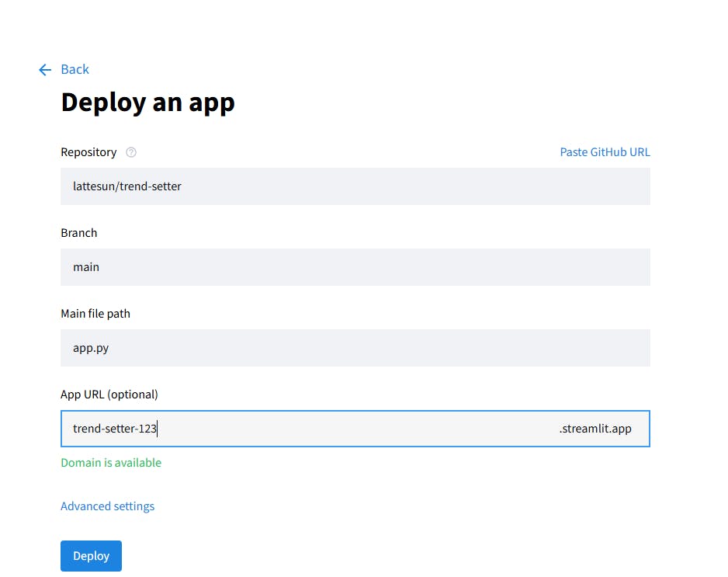728x577 pixels.
Task: Select the Main file path input with app.py
Action: pyautogui.click(x=355, y=348)
